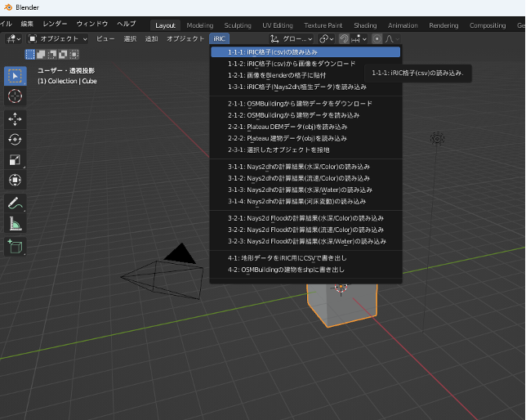Choose 4-1 地形データをCSVで書き出し

click(305, 258)
